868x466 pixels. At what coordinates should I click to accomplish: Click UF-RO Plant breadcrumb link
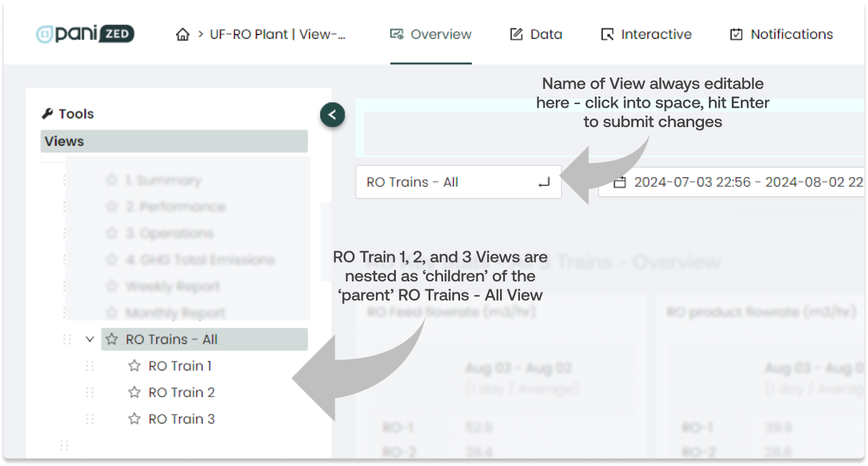coord(278,34)
